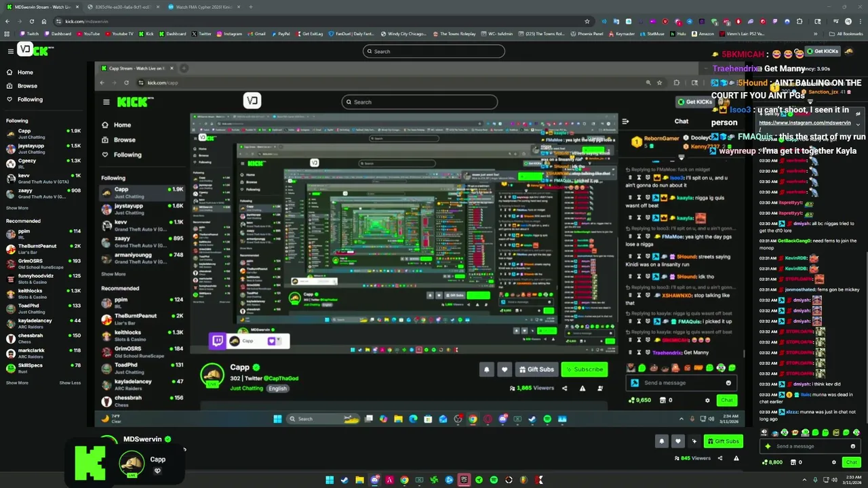868x488 pixels.
Task: Open the Twitch bookmark
Action: 28,34
